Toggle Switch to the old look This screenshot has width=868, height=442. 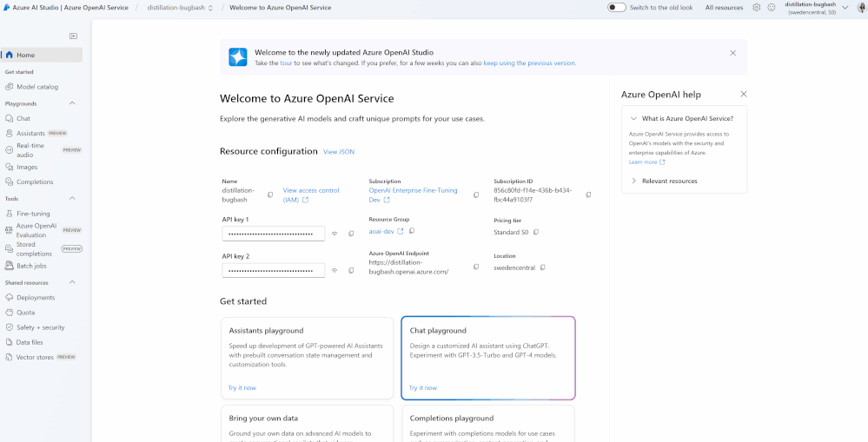tap(617, 8)
